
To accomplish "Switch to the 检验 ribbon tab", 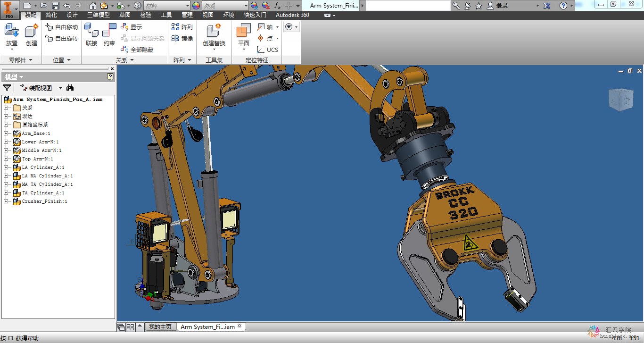I will point(146,15).
